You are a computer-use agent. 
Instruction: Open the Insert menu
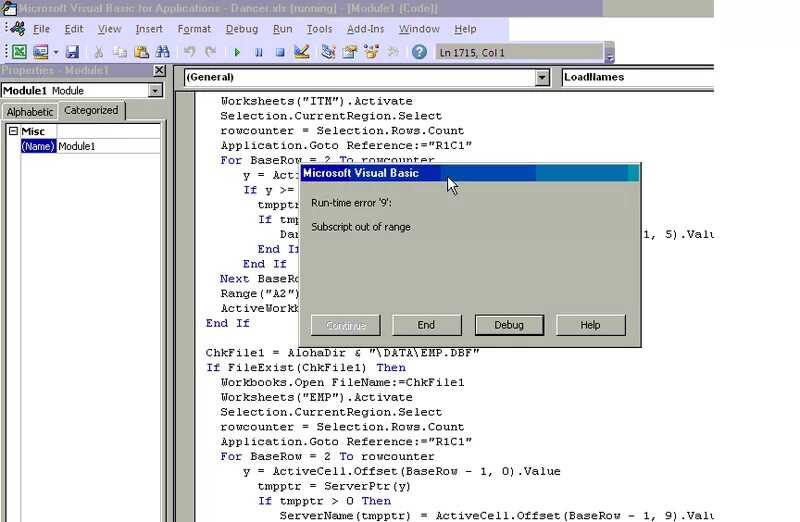coord(149,29)
